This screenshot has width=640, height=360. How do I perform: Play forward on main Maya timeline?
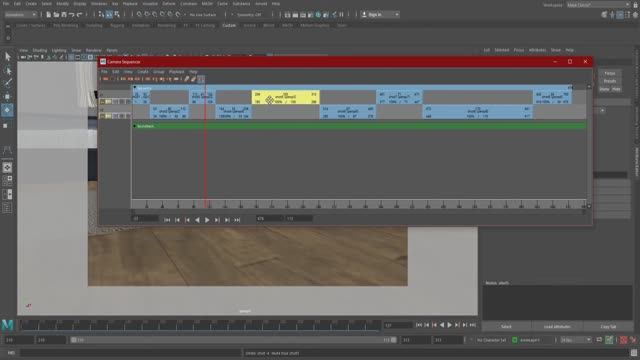pos(449,325)
